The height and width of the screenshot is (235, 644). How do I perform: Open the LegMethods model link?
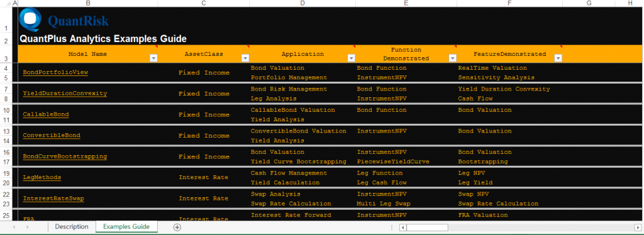(x=42, y=178)
